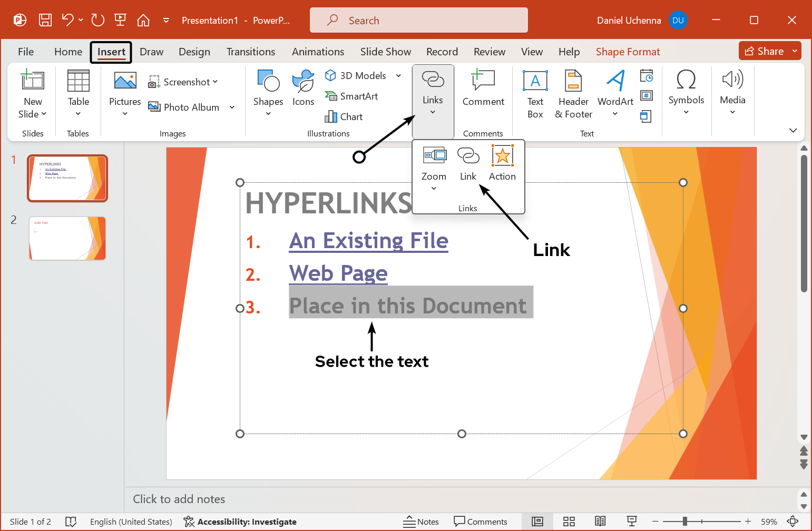Toggle the Notes pane
The width and height of the screenshot is (812, 531).
click(x=421, y=521)
